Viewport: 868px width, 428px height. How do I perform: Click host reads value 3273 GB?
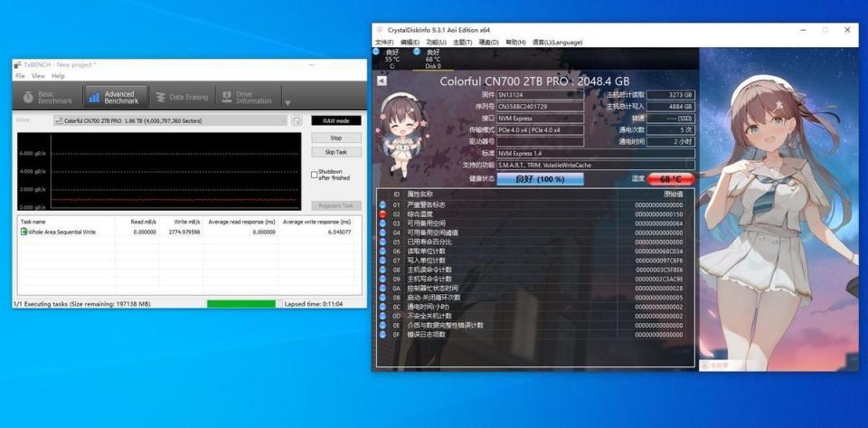[x=670, y=95]
